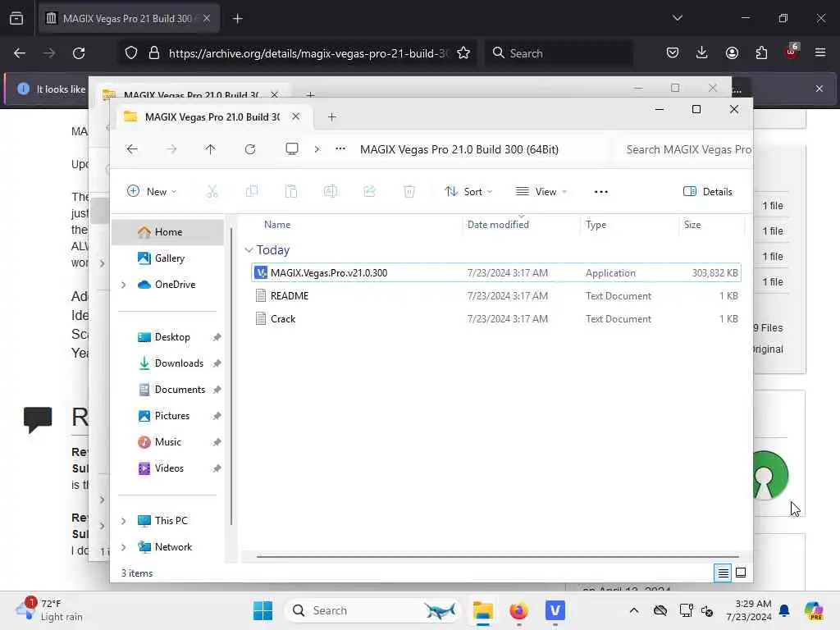Open the View dropdown menu
This screenshot has height=630, width=840.
coord(541,191)
